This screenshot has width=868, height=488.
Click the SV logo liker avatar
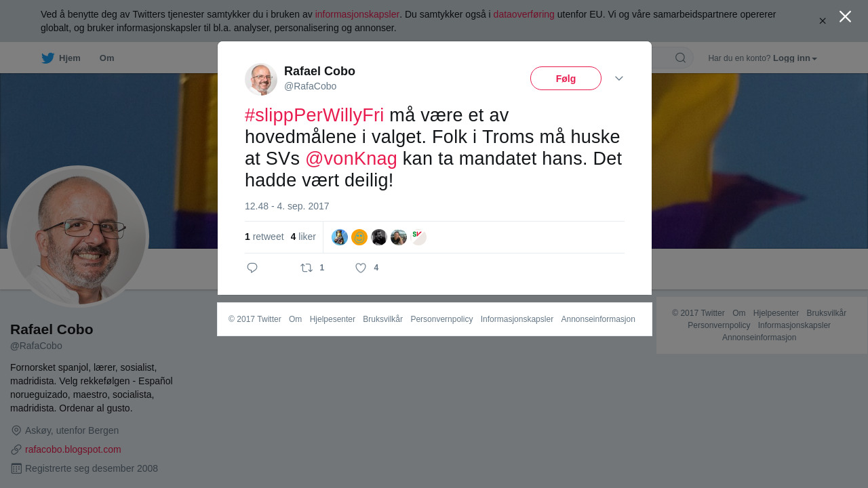tap(418, 237)
